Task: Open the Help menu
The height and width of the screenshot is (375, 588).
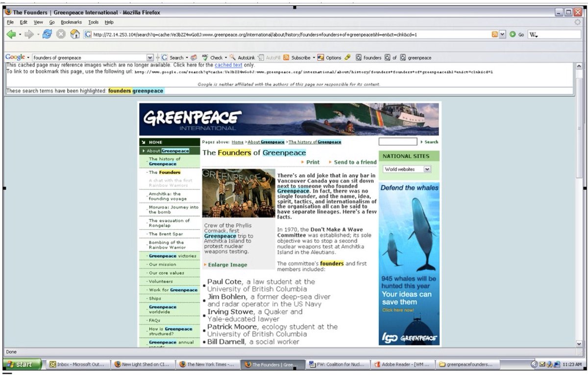Action: tap(109, 22)
